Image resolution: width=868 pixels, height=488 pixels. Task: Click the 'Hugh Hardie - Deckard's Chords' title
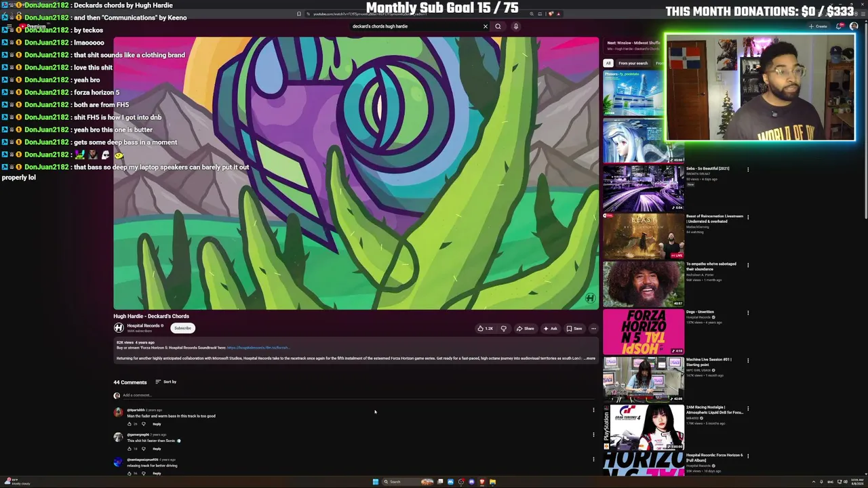pyautogui.click(x=151, y=316)
